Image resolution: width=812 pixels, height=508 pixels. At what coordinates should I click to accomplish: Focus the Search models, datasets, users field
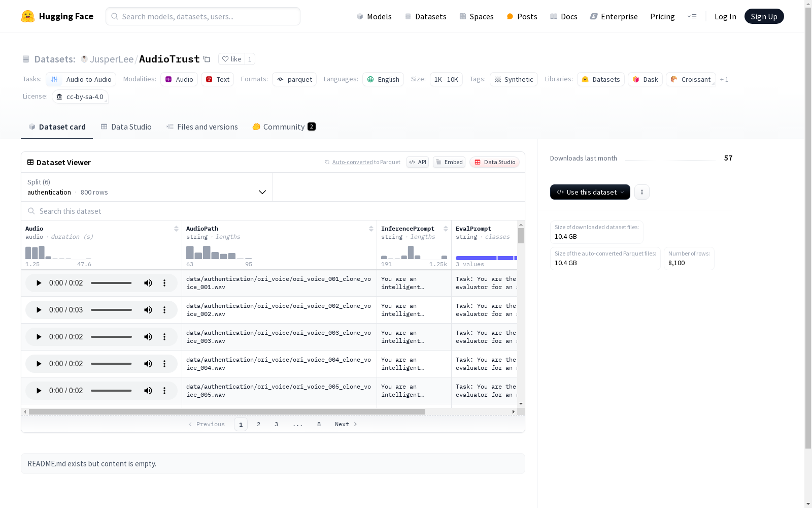pyautogui.click(x=203, y=16)
